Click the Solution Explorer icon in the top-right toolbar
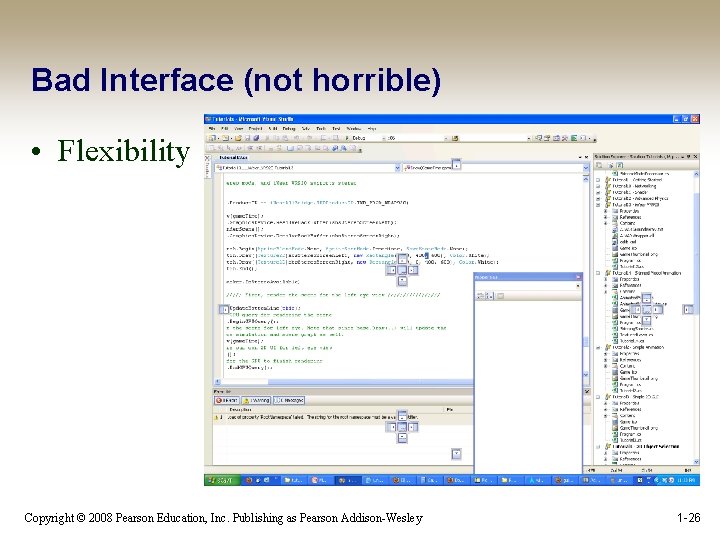This screenshot has width=720, height=540. 539,138
